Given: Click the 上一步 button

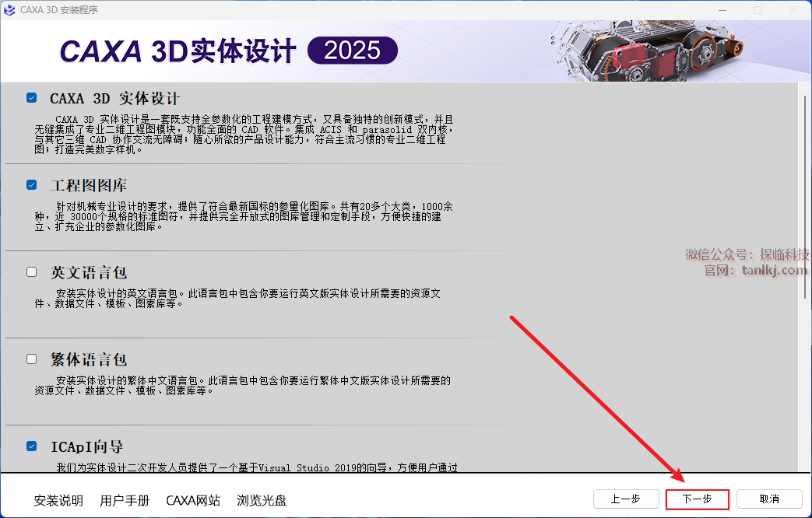Looking at the screenshot, I should click(x=626, y=499).
